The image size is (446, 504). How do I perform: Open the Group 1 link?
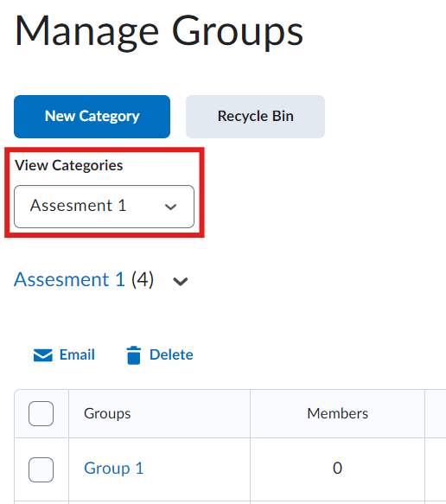coord(114,468)
